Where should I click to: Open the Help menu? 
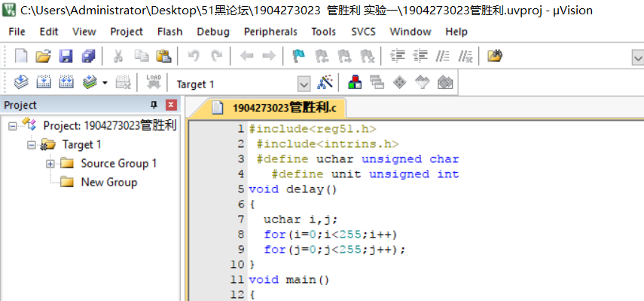456,32
